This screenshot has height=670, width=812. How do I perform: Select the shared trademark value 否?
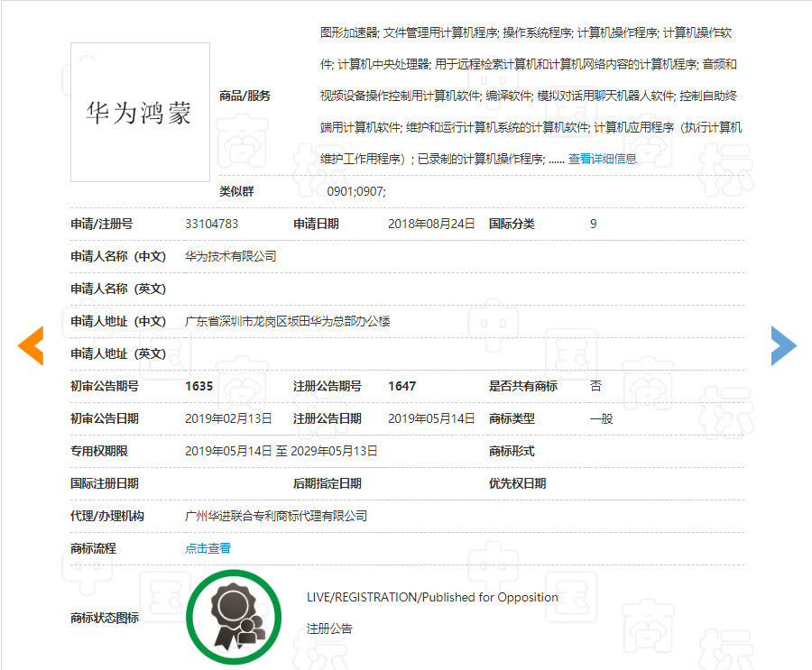595,386
